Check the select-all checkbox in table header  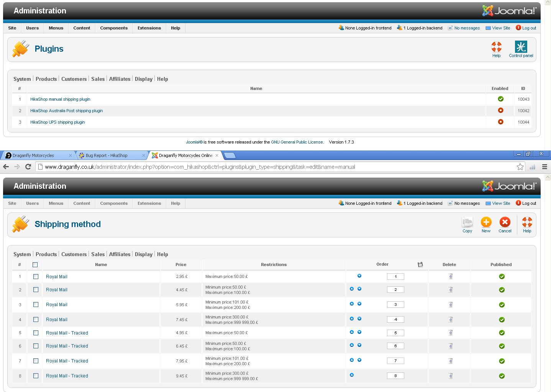coord(35,265)
